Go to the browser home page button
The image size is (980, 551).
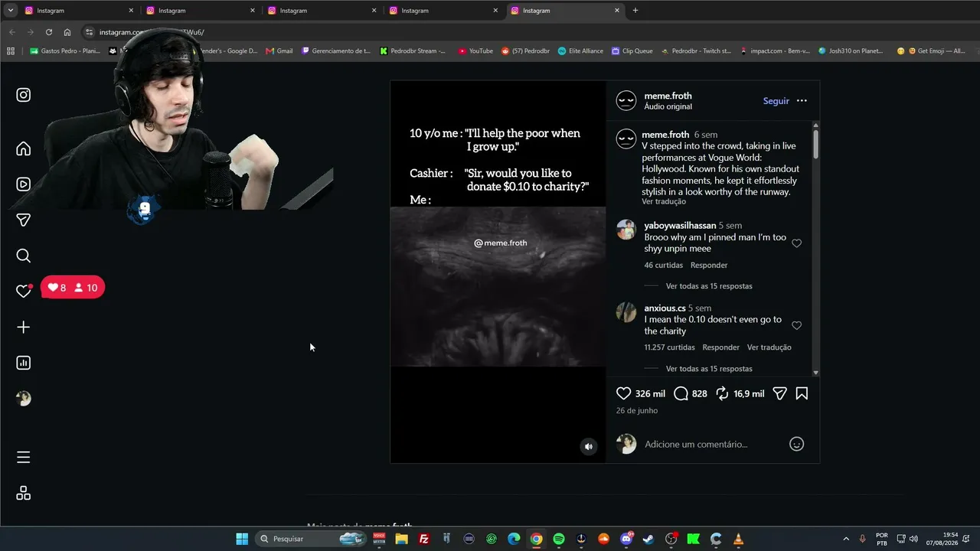click(67, 32)
